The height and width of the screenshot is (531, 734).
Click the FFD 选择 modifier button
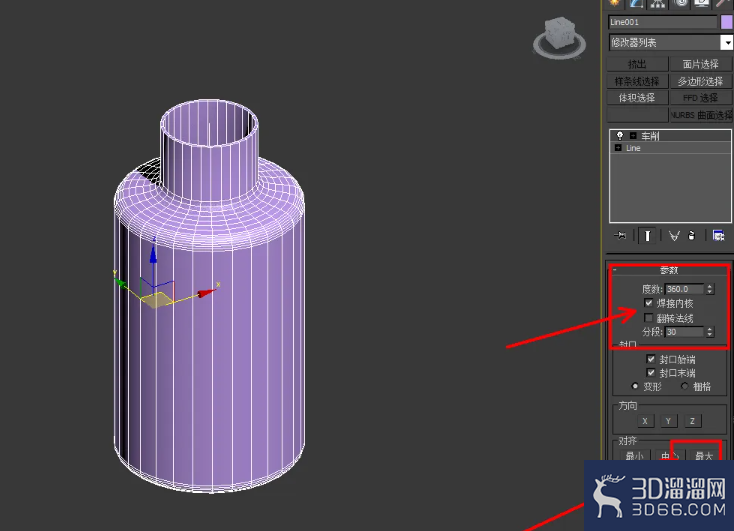pos(701,98)
